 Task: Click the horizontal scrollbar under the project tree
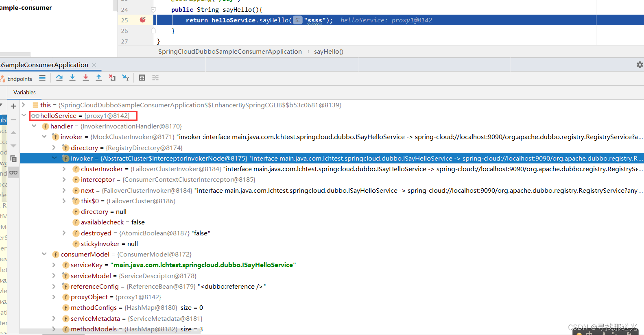coord(15,54)
